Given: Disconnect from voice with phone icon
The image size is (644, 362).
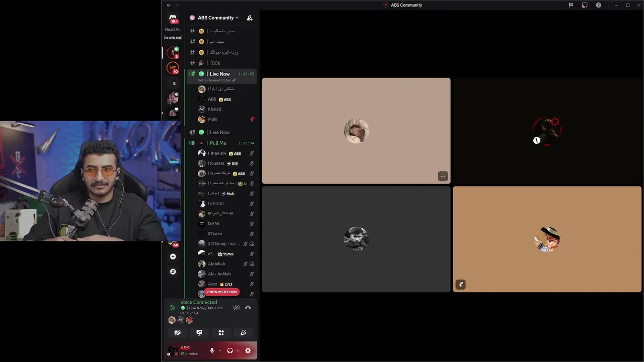Looking at the screenshot, I should 248,308.
